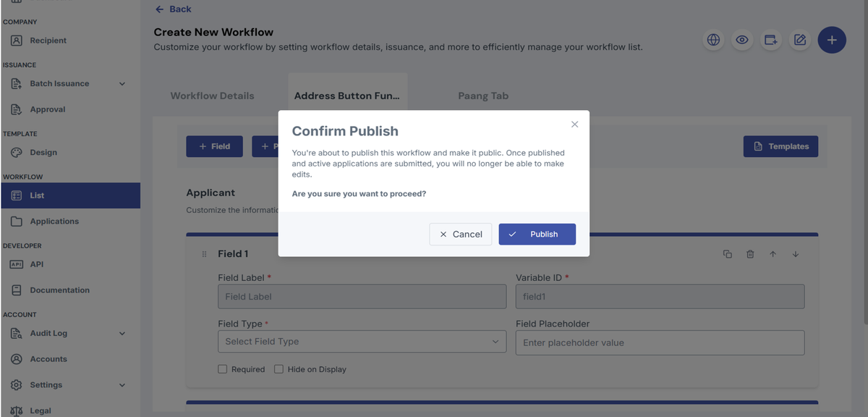Cancel the publish confirmation
This screenshot has width=868, height=417.
[461, 234]
